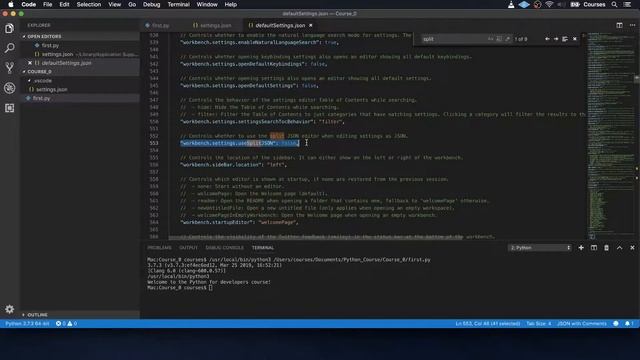Click the 'workbench.startupEditor' line

tap(239, 222)
